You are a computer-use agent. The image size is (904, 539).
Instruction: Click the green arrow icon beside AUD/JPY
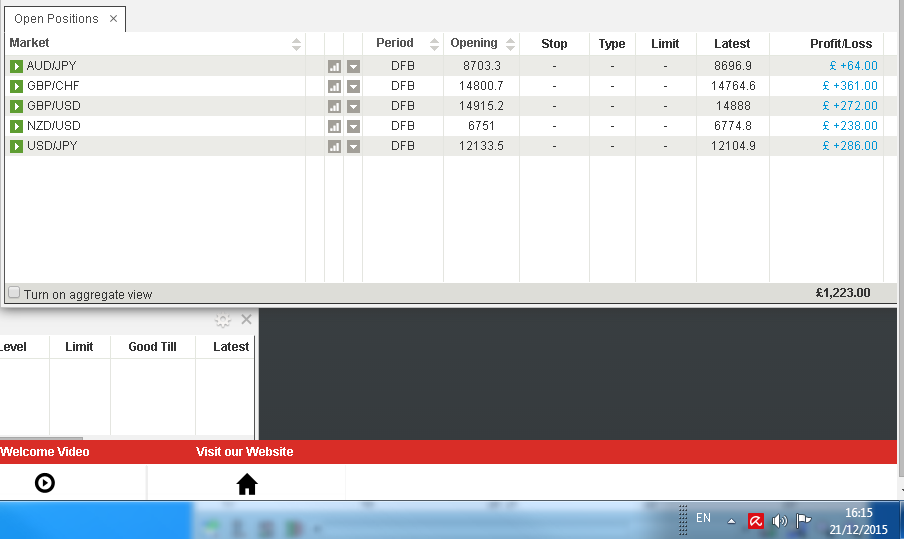[16, 66]
